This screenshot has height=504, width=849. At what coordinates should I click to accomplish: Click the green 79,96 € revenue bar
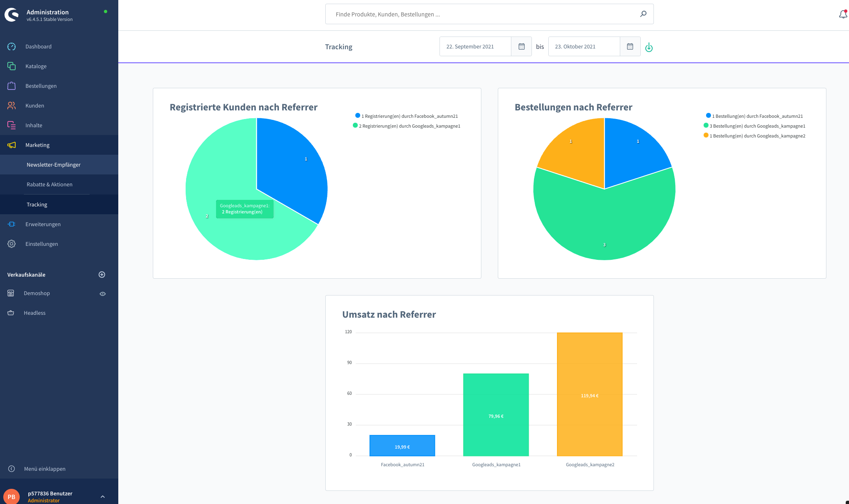click(x=496, y=415)
